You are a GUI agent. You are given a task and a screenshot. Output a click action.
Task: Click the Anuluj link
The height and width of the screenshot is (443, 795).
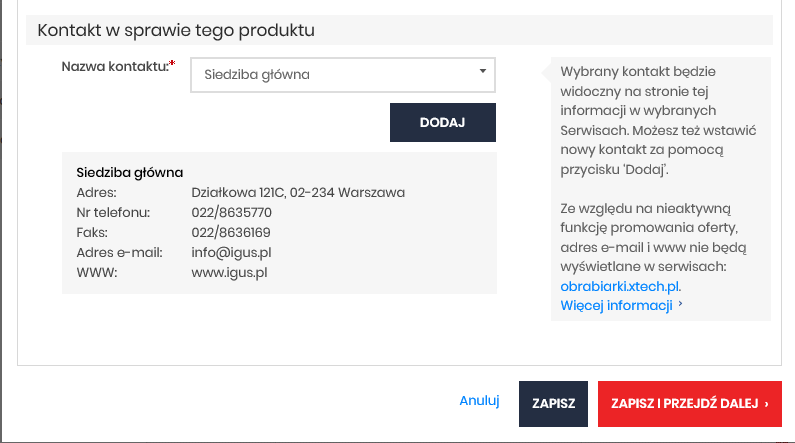479,401
